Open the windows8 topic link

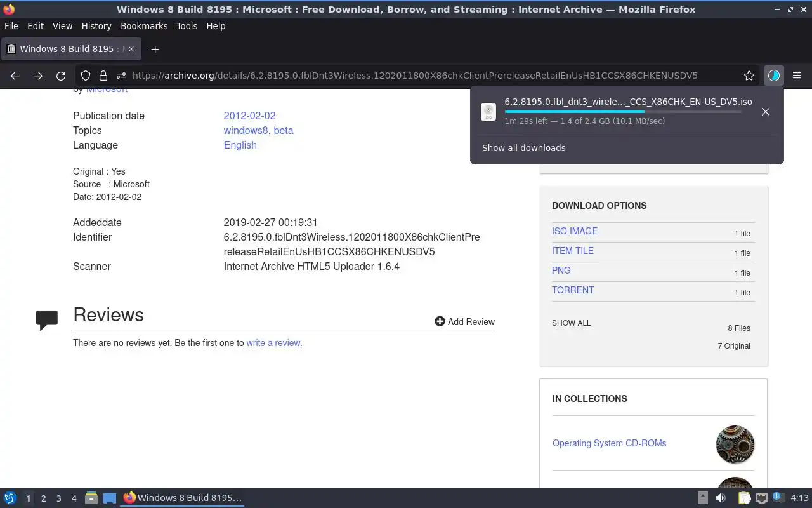point(246,130)
